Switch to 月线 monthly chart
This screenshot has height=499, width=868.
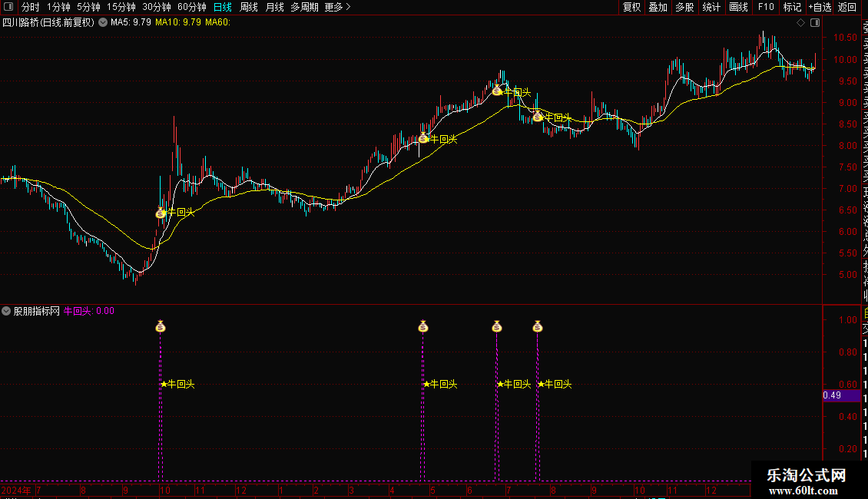(x=274, y=7)
